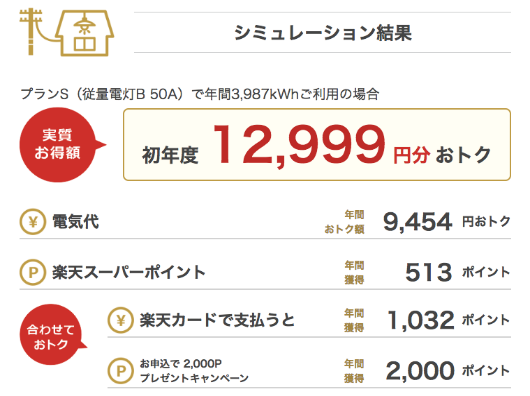Click the 513 ポイント value

(458, 272)
